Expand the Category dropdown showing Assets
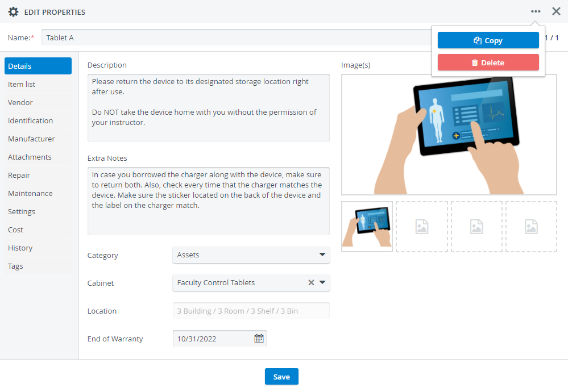The width and height of the screenshot is (568, 392). 251,255
